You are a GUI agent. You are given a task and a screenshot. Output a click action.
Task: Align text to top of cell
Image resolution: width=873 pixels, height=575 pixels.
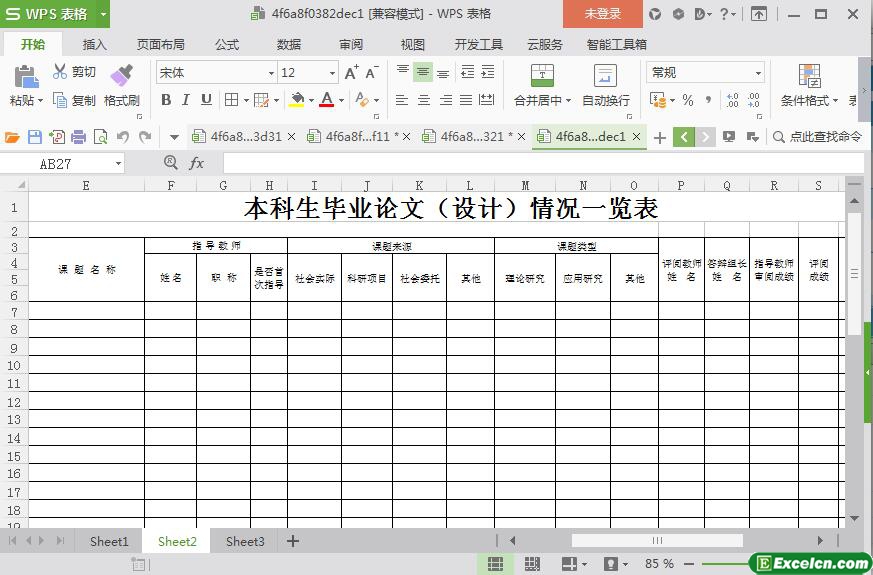pos(403,71)
